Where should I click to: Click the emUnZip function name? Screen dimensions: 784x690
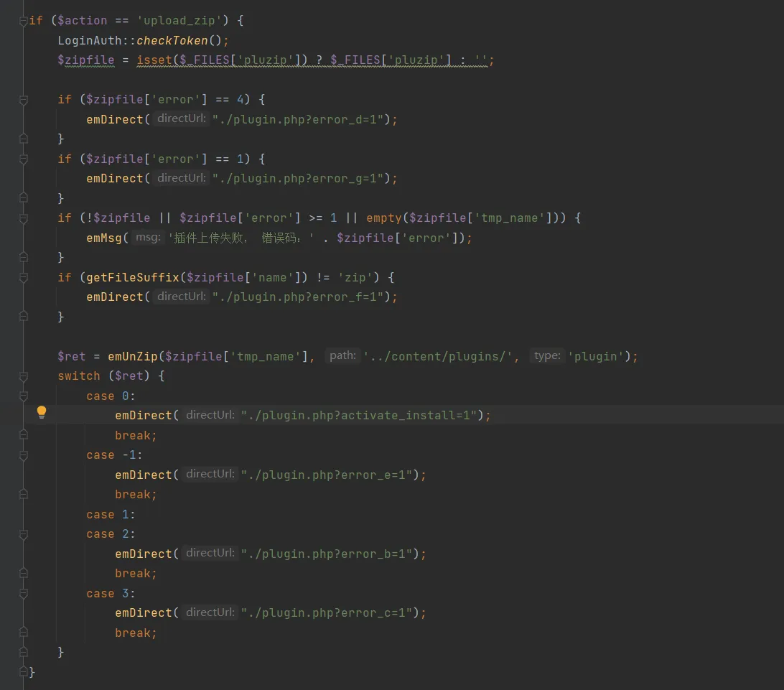(133, 356)
